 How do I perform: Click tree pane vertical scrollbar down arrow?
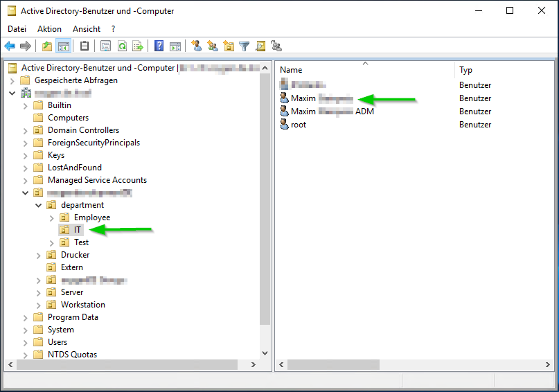[265, 353]
